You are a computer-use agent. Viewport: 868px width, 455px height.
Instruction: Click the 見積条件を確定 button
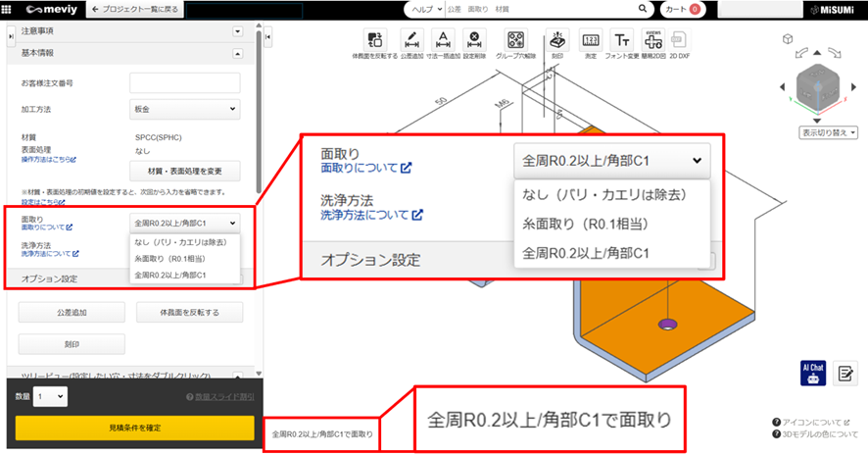[x=127, y=429]
